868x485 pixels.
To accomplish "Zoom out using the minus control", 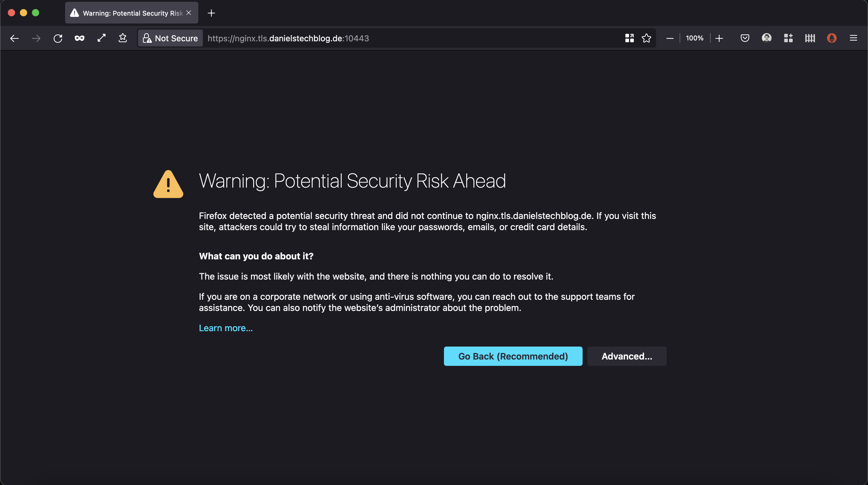I will coord(670,38).
